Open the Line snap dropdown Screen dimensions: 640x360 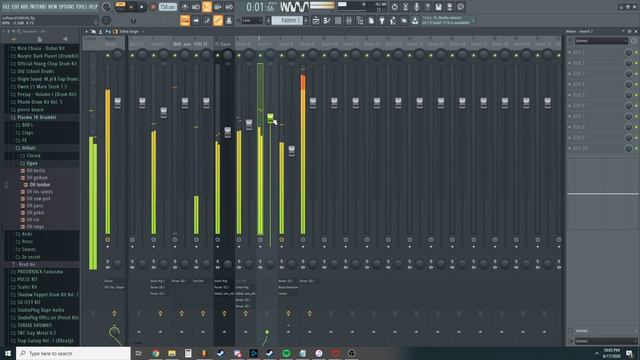[x=252, y=20]
